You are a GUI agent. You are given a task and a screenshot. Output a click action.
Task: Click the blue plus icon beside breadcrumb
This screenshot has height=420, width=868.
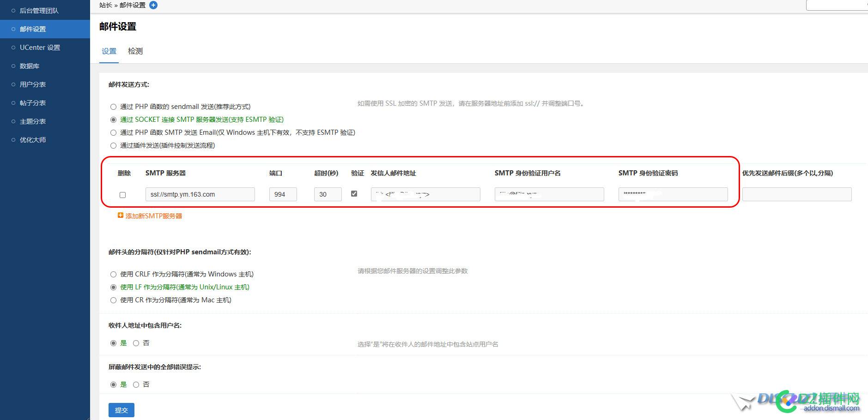[153, 5]
